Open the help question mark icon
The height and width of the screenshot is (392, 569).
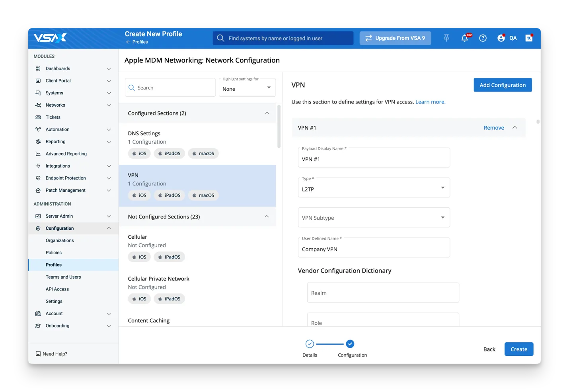point(483,38)
